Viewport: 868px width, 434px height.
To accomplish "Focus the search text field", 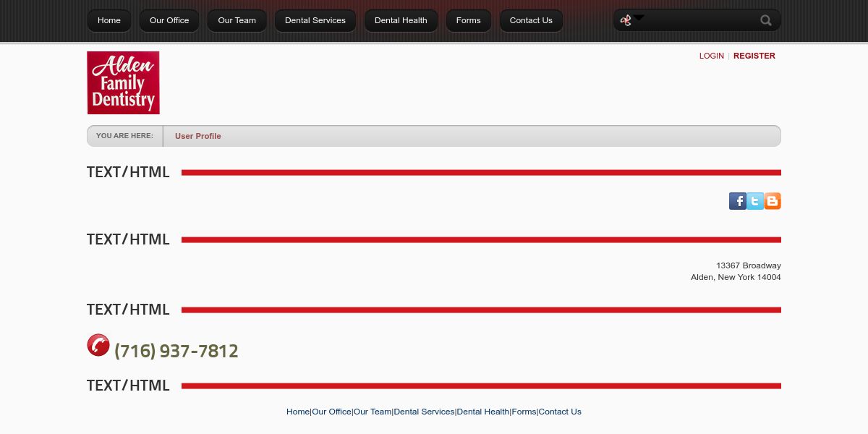I will tap(700, 20).
